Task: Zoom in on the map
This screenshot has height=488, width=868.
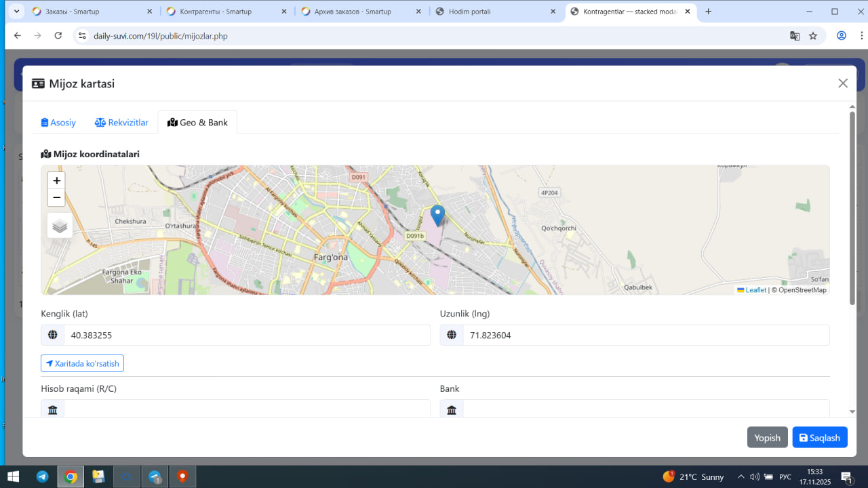Action: click(56, 180)
